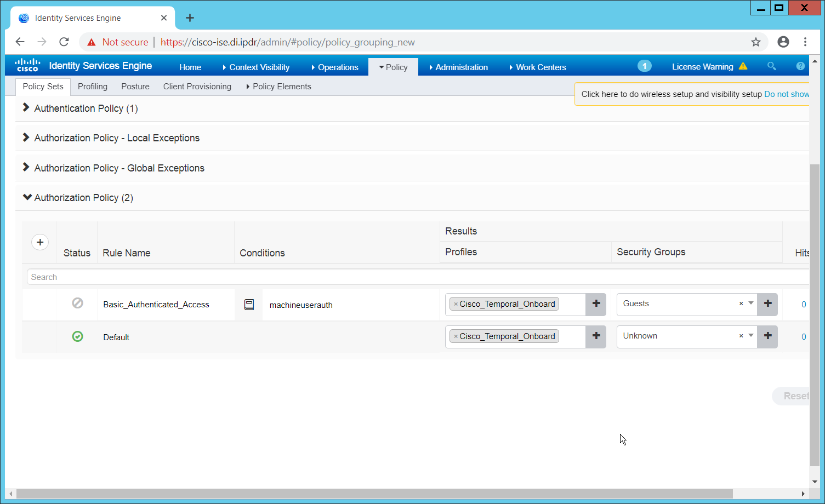Toggle the disabled status of Basic_Authenticated_Access
The width and height of the screenshot is (825, 504).
click(78, 303)
